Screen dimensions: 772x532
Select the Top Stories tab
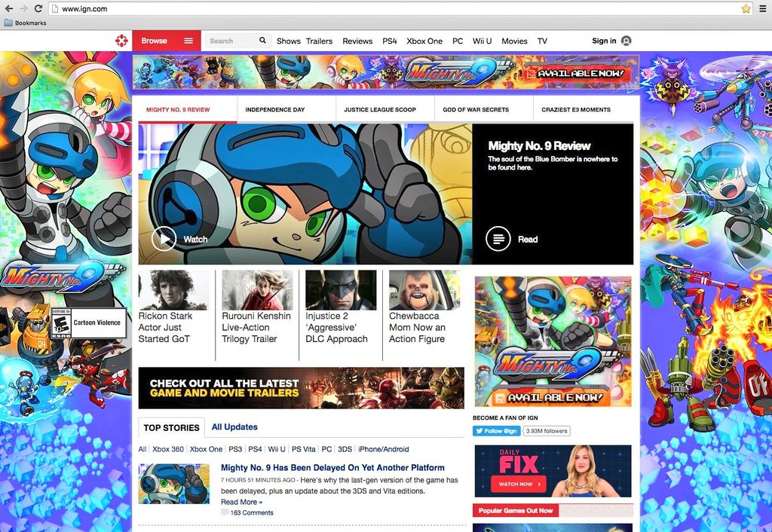(x=171, y=428)
